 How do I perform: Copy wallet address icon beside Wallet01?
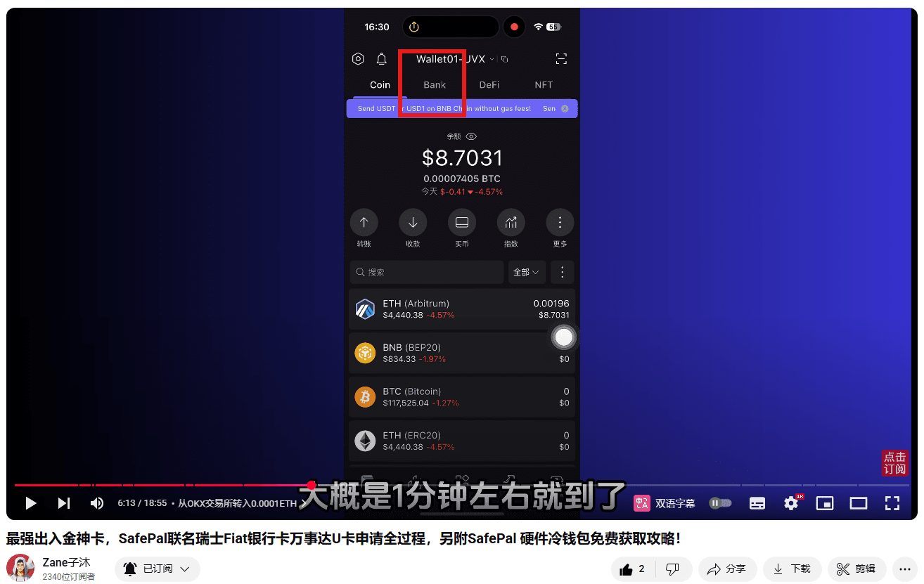[x=504, y=60]
